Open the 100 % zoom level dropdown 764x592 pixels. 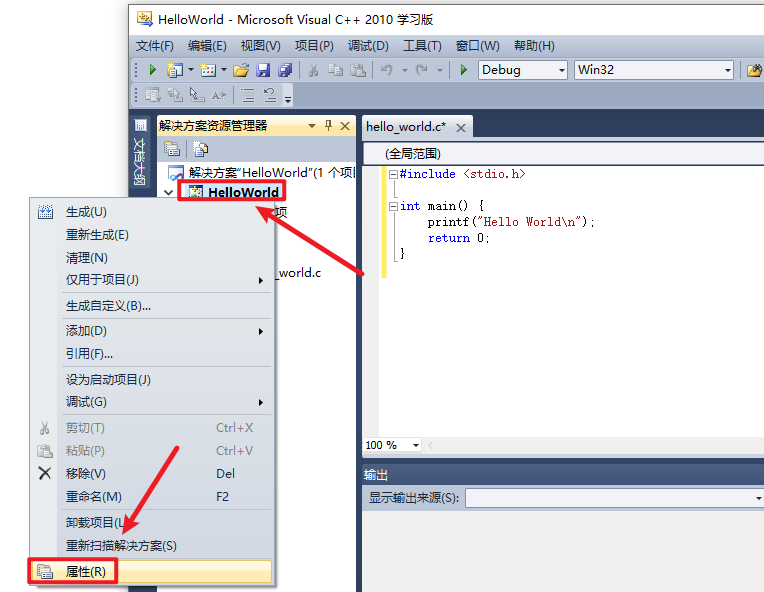coord(416,445)
